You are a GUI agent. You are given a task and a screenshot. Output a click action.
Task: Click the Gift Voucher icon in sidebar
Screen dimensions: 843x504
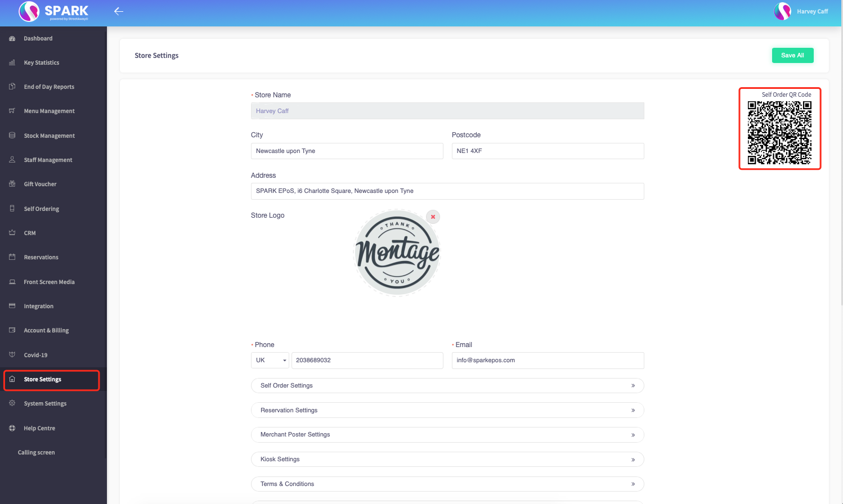[x=12, y=184]
